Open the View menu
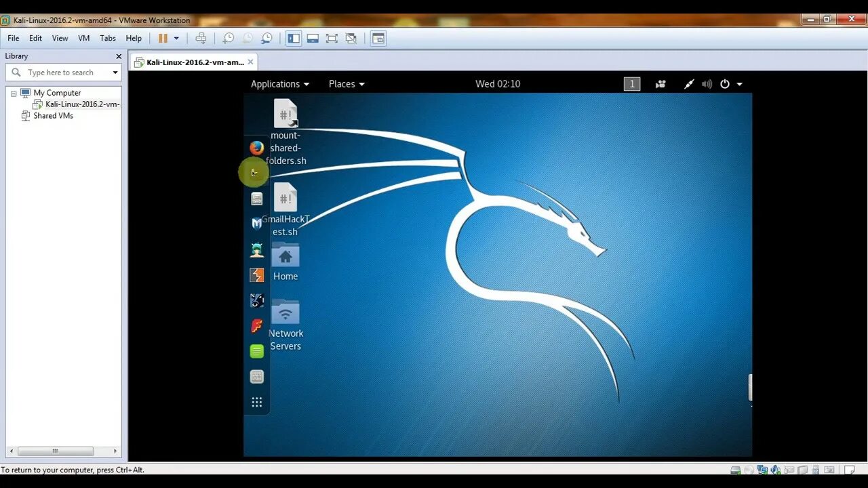The height and width of the screenshot is (488, 868). pyautogui.click(x=60, y=38)
